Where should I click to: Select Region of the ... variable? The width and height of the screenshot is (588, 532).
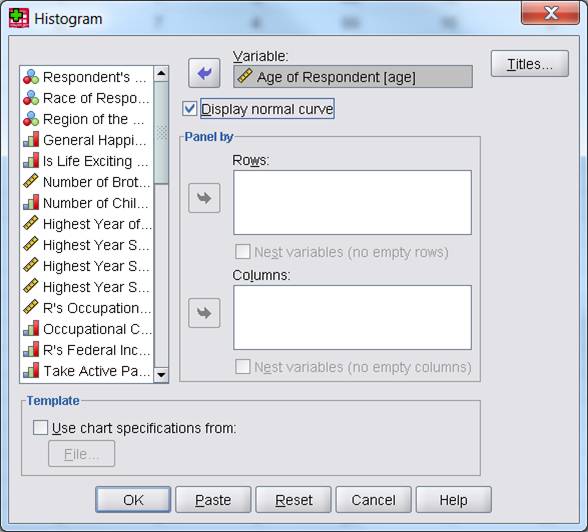(93, 119)
